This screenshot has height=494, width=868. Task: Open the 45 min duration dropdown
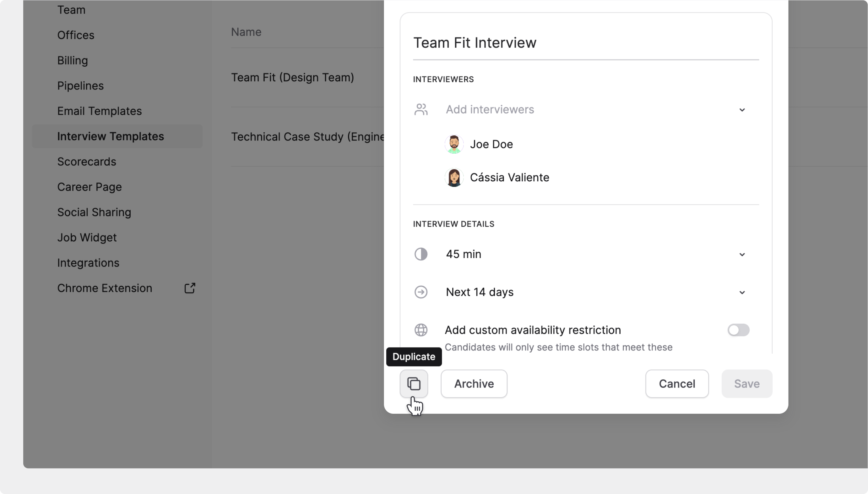pos(741,254)
